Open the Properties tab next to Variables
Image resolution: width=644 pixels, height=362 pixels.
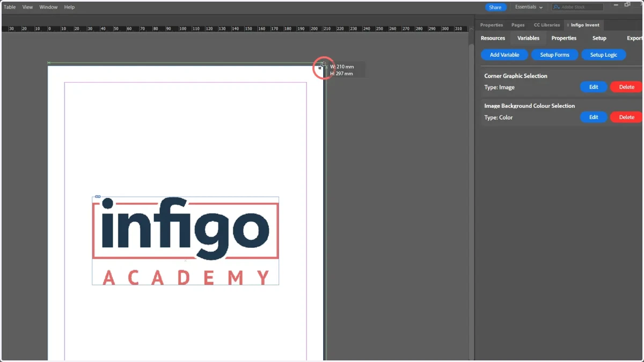pos(563,38)
